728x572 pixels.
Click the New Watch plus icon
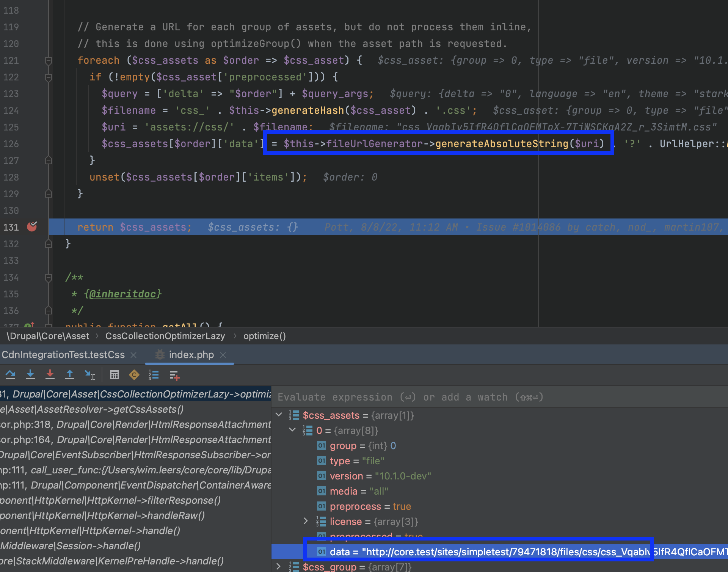click(174, 375)
